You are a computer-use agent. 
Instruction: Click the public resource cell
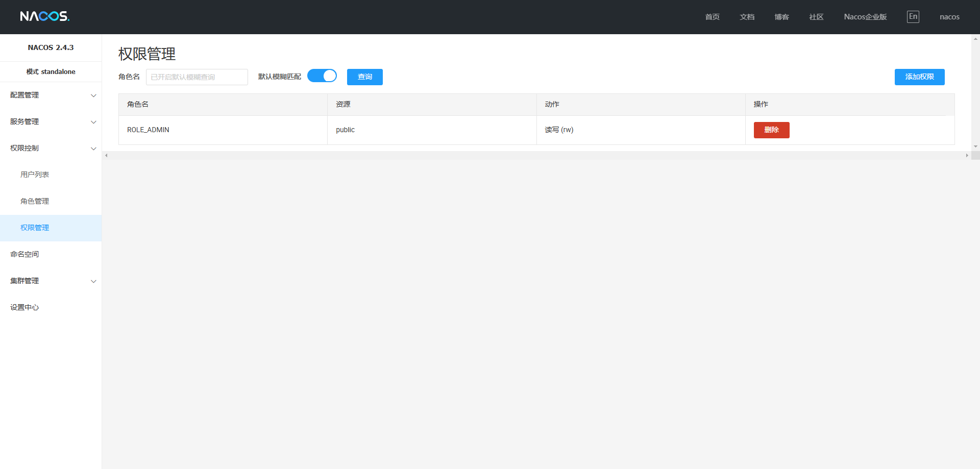tap(432, 130)
